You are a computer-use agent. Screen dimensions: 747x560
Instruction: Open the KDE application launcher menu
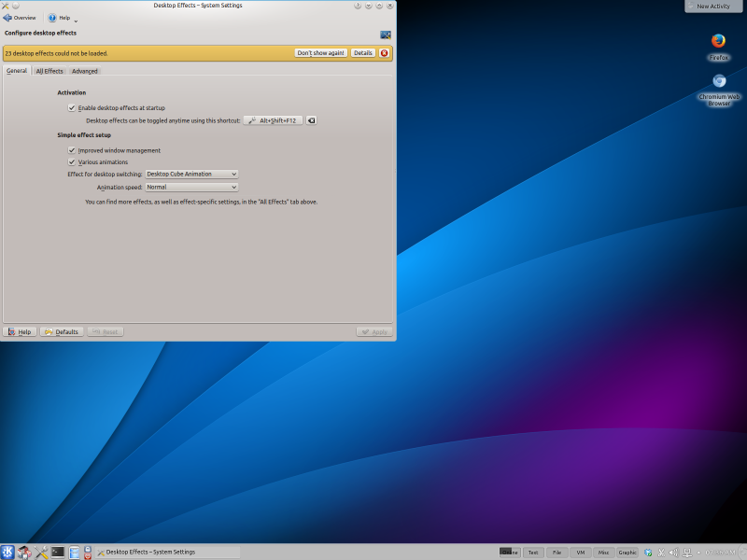[x=8, y=552]
